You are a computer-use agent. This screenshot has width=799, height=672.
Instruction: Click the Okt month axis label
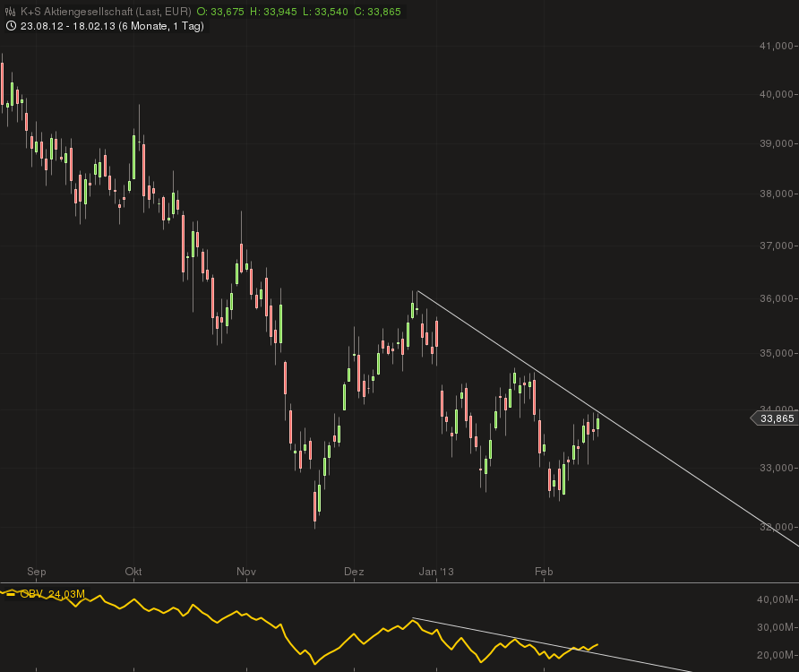(133, 572)
